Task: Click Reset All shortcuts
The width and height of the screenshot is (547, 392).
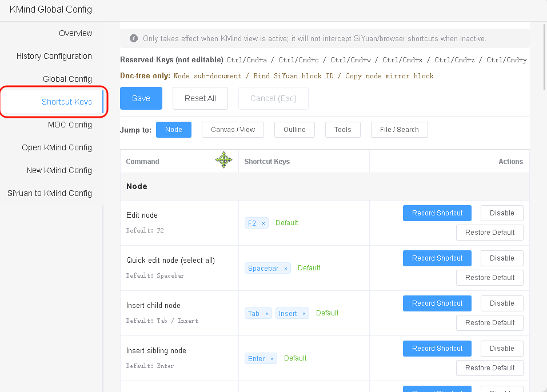Action: 200,98
